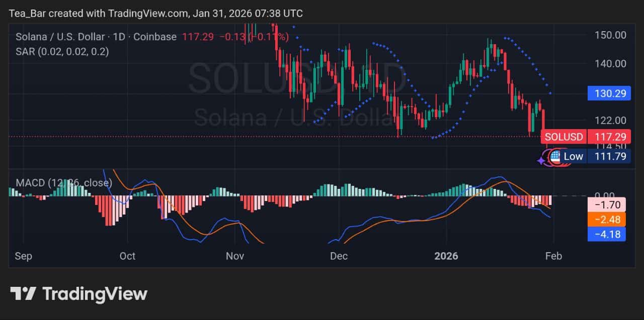Select the Feb label on time axis
644x320 pixels.
pyautogui.click(x=554, y=256)
